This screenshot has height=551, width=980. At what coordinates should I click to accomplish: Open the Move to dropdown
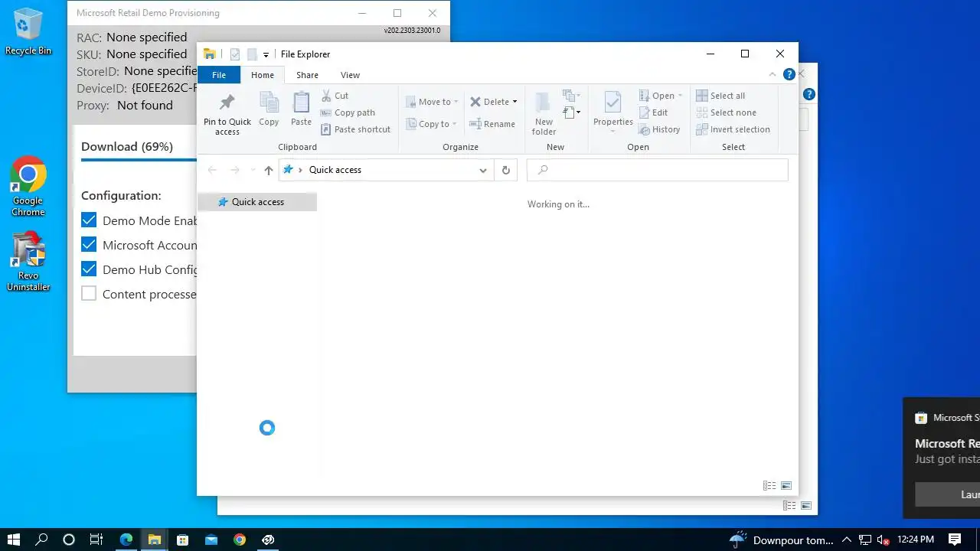pyautogui.click(x=431, y=102)
